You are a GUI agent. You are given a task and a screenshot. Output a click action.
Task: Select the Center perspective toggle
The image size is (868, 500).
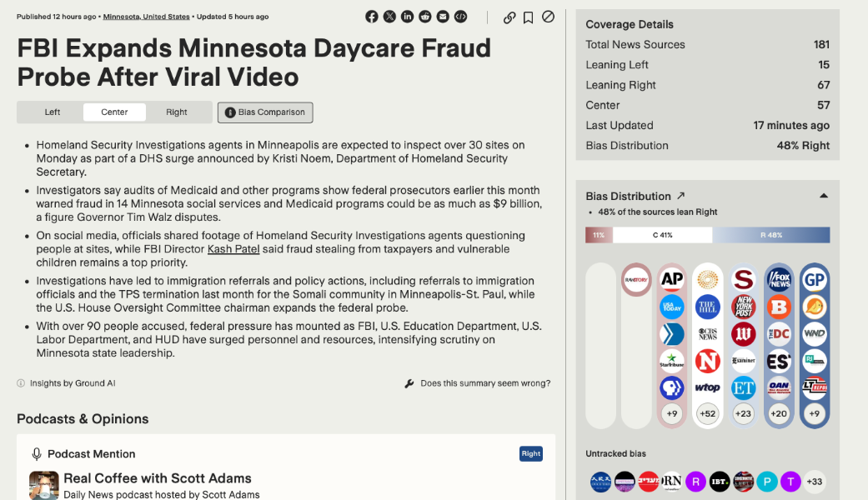[x=114, y=112]
